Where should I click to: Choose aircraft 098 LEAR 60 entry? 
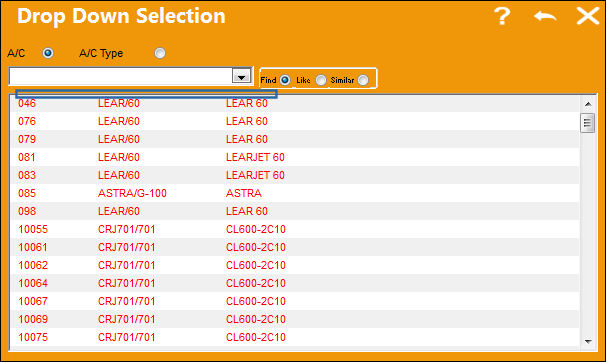[295, 211]
